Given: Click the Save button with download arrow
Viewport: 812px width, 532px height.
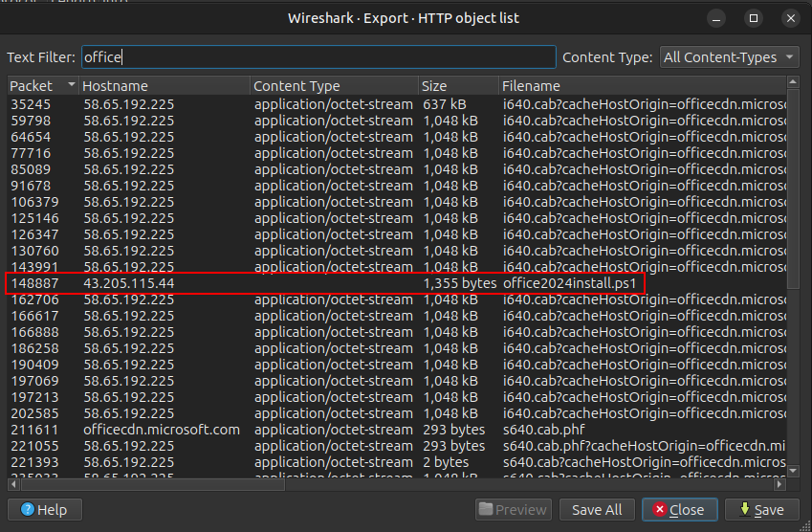Looking at the screenshot, I should pos(760,510).
